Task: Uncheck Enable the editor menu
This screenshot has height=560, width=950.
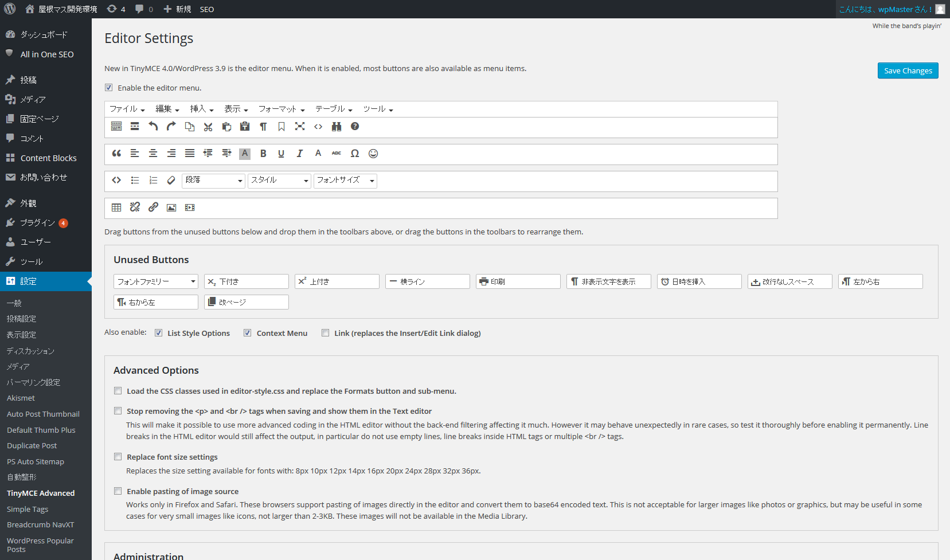Action: click(x=108, y=88)
